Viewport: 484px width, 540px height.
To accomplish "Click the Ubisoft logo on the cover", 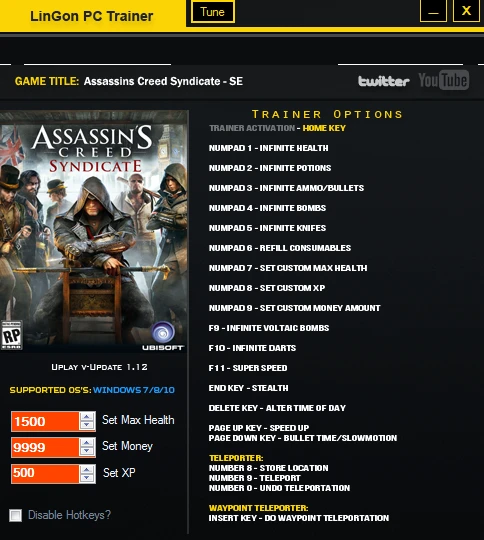I will pyautogui.click(x=163, y=336).
